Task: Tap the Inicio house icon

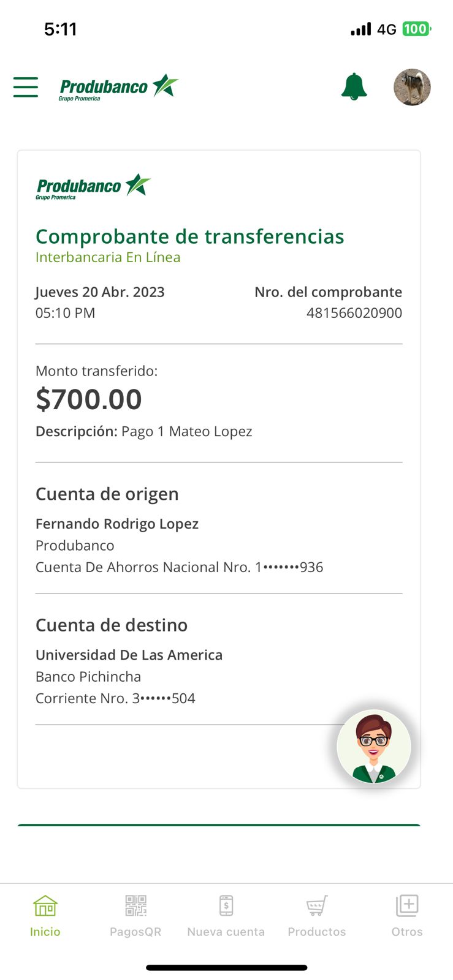Action: (45, 905)
